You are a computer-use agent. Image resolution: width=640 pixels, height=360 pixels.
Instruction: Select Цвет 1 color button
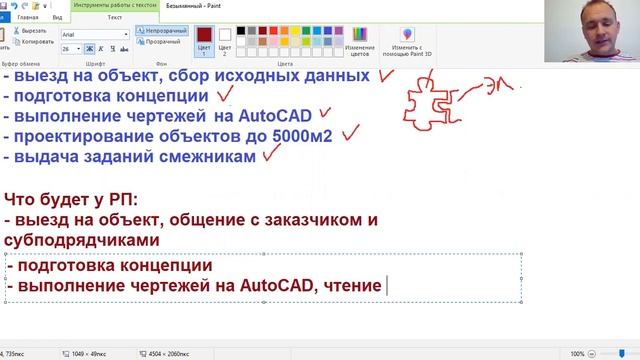click(x=204, y=41)
